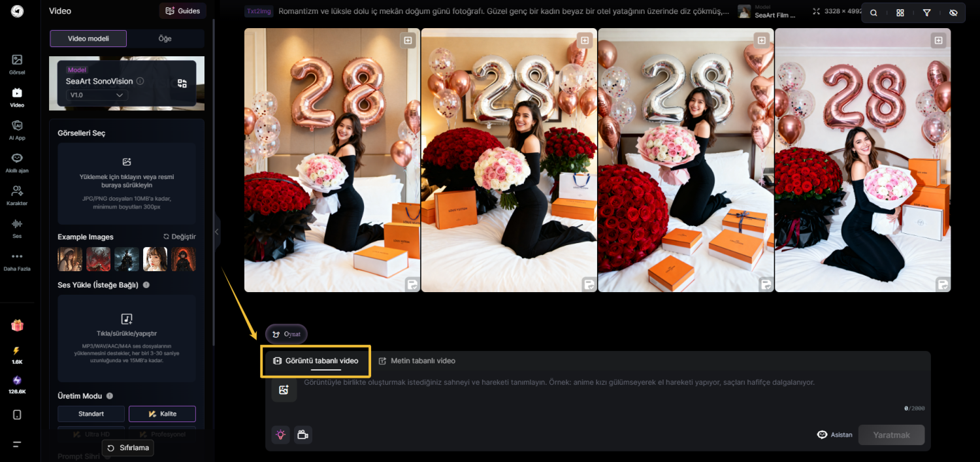Open the filter icon in top toolbar
Screen dimensions: 980x462
point(926,13)
